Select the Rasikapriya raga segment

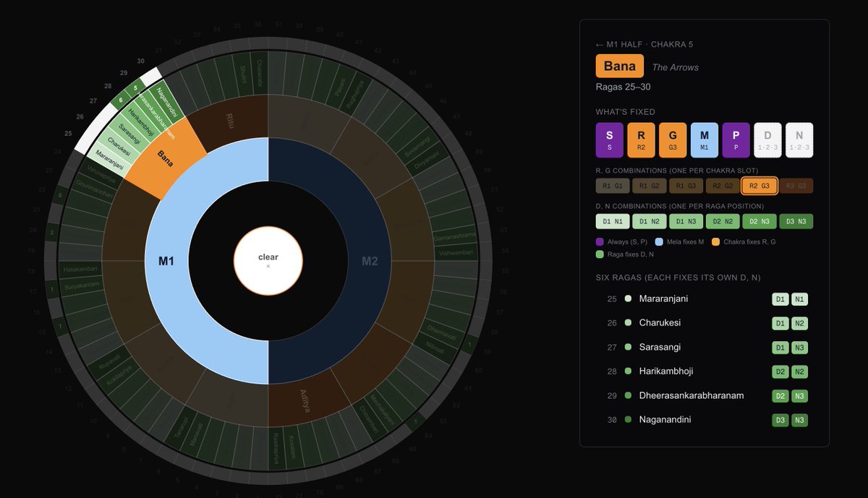[276, 447]
